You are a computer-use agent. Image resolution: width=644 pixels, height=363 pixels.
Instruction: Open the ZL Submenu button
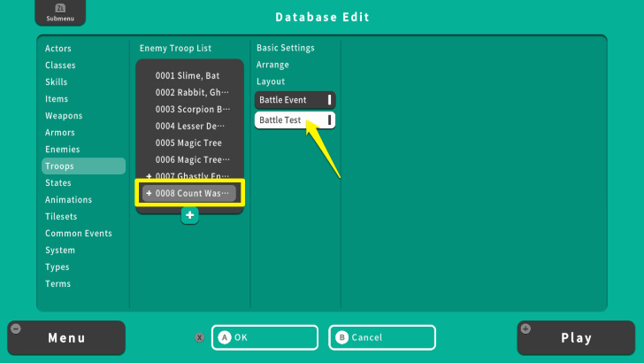coord(60,12)
